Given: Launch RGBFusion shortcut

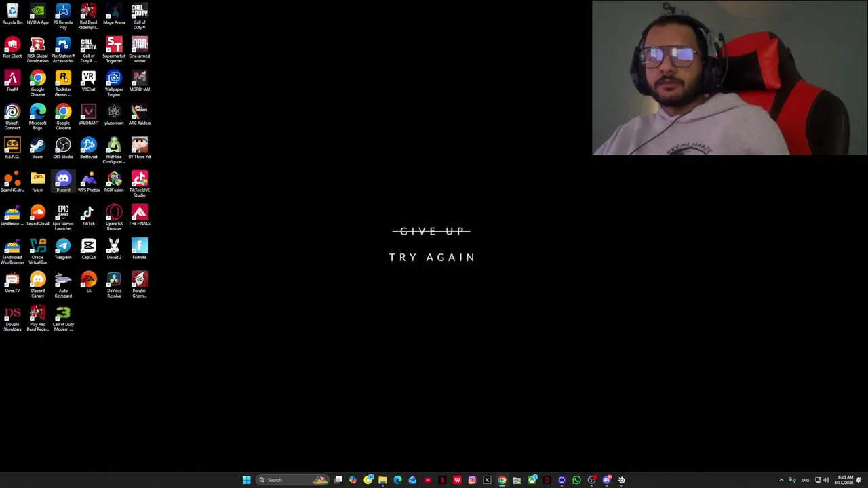Looking at the screenshot, I should (x=114, y=182).
